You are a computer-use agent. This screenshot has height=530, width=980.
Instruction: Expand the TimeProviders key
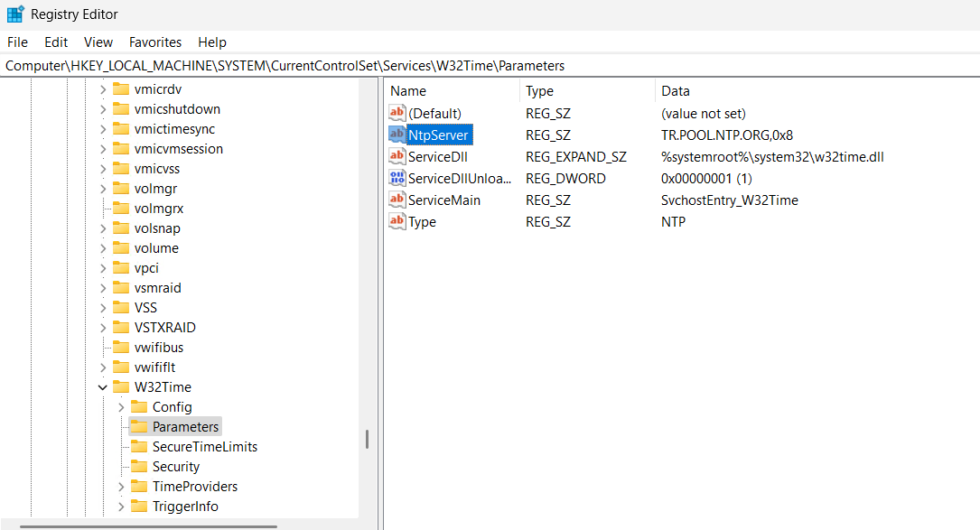point(120,486)
